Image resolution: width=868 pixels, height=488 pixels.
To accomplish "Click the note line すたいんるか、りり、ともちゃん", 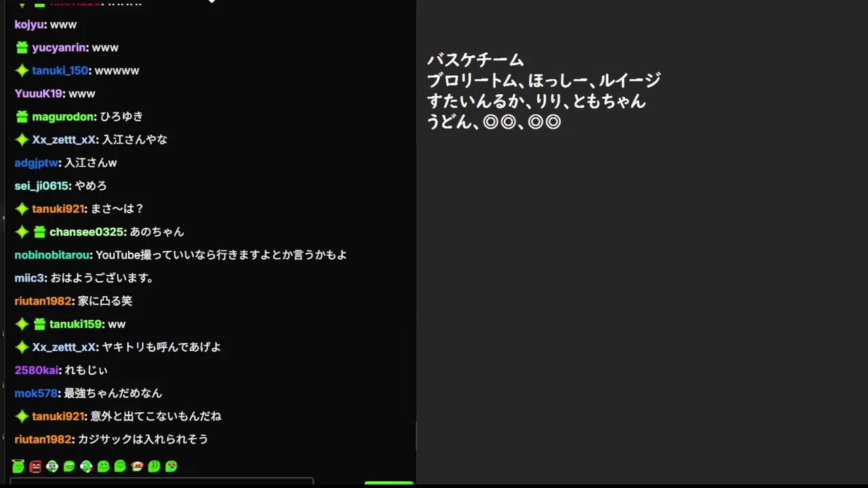I will 536,102.
